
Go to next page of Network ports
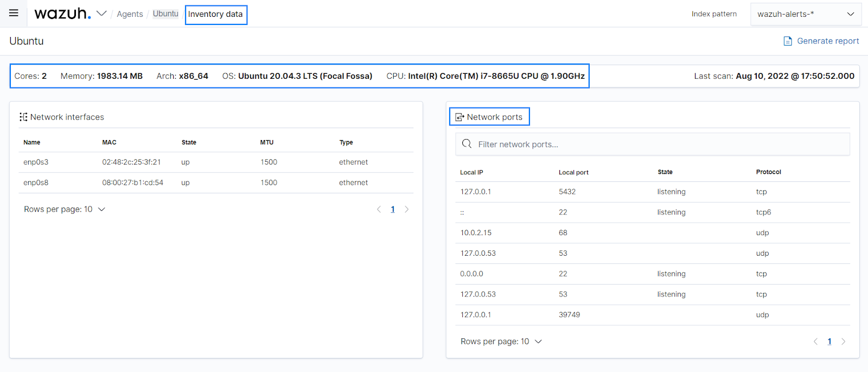(x=844, y=342)
